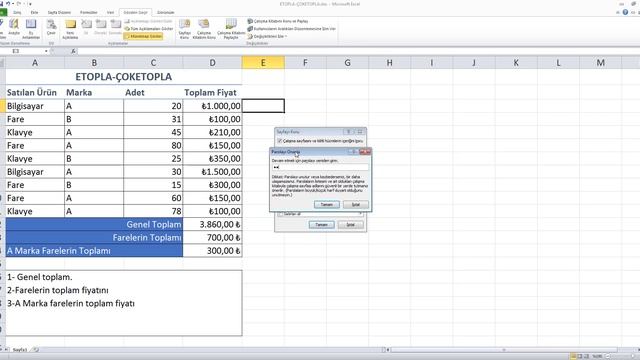The image size is (640, 360).
Task: Click the insert new sheet icon
Action: tap(36, 350)
